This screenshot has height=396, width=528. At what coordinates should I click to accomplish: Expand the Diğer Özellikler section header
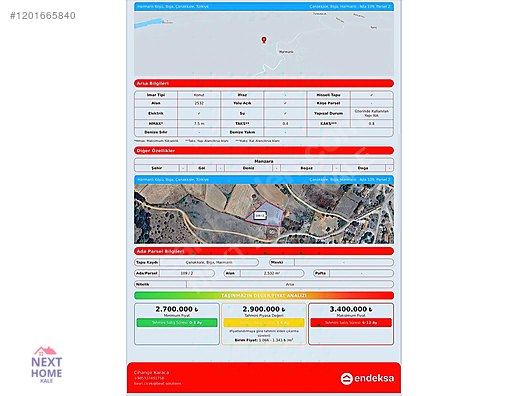tap(264, 151)
